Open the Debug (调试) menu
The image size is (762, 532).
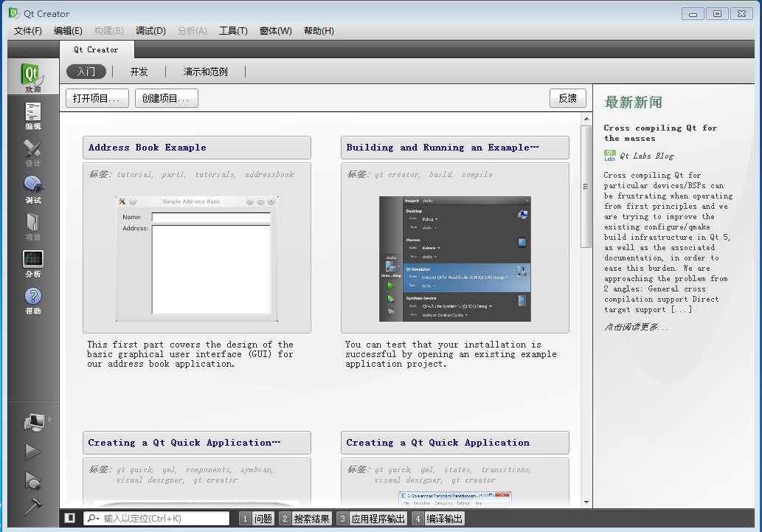coord(150,31)
